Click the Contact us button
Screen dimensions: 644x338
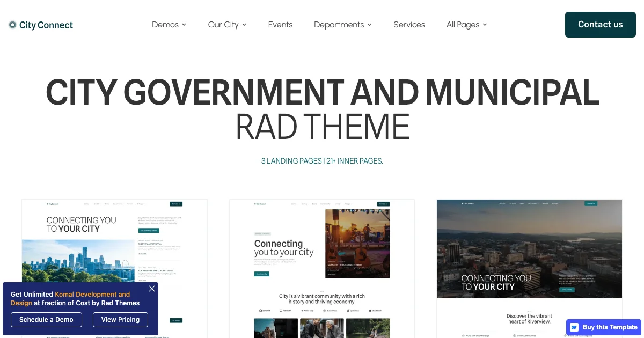(x=601, y=25)
